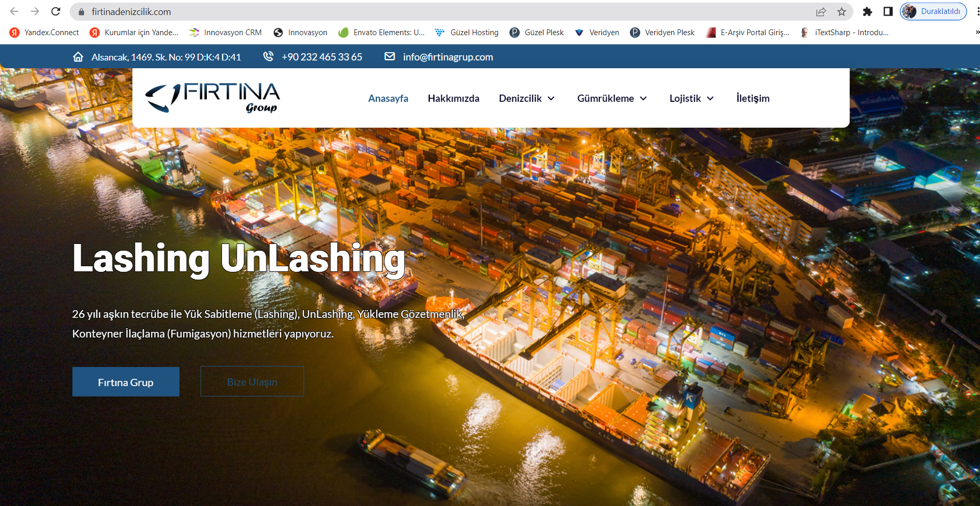Bookmark this page with star icon
Viewport: 980px width, 506px height.
(x=842, y=11)
